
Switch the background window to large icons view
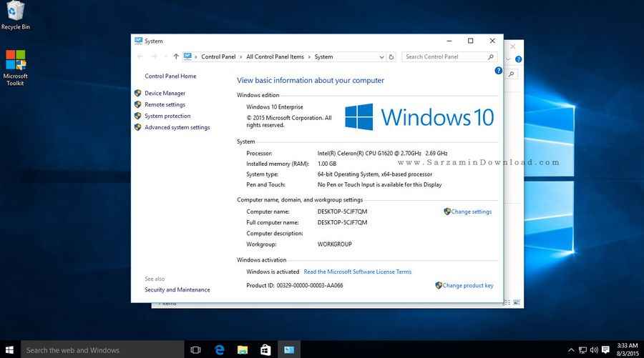[x=517, y=303]
